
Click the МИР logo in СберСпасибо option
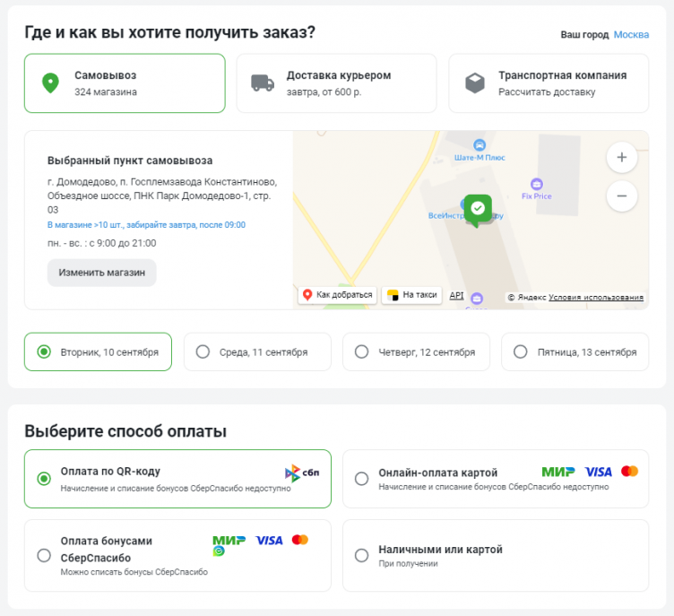pyautogui.click(x=229, y=541)
